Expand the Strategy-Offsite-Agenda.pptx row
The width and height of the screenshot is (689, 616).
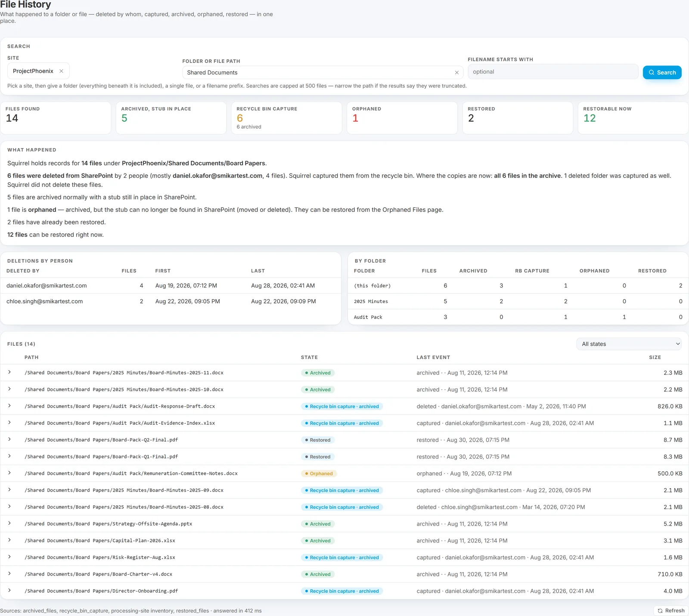[9, 523]
